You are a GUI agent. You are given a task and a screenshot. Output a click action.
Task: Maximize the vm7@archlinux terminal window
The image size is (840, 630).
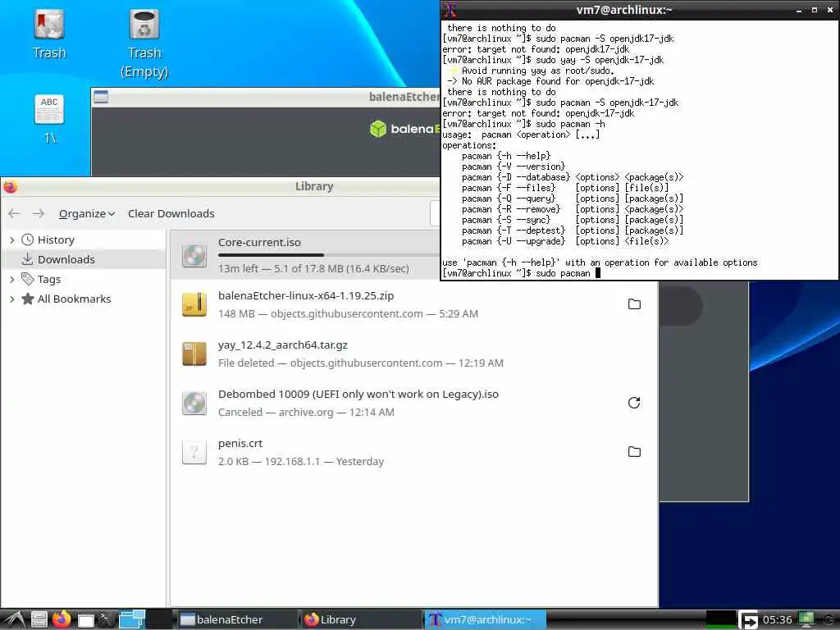(815, 10)
